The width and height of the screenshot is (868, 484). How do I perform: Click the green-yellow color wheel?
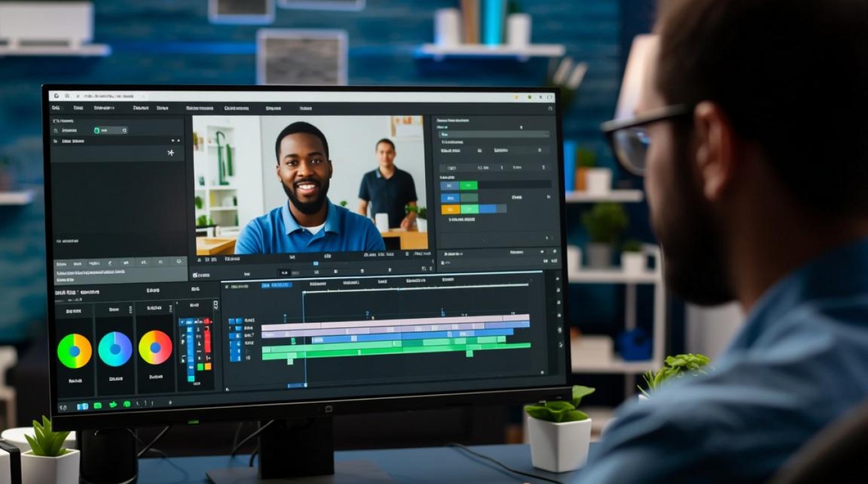coord(74,350)
